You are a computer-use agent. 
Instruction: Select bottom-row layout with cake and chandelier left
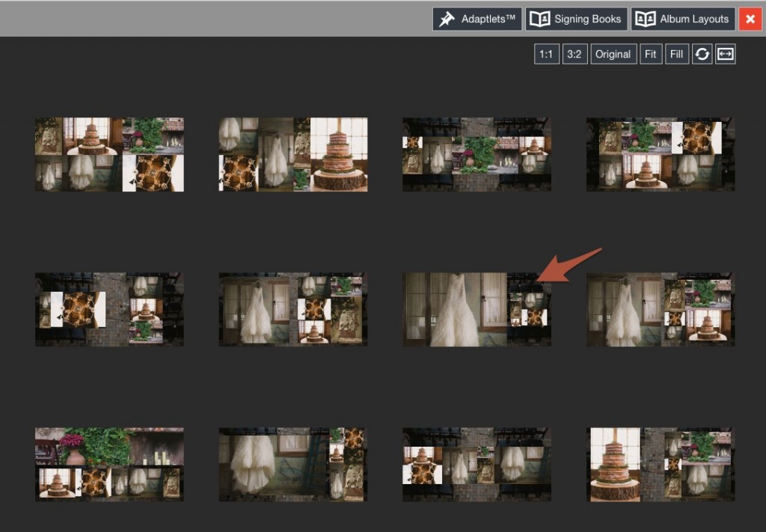477,465
